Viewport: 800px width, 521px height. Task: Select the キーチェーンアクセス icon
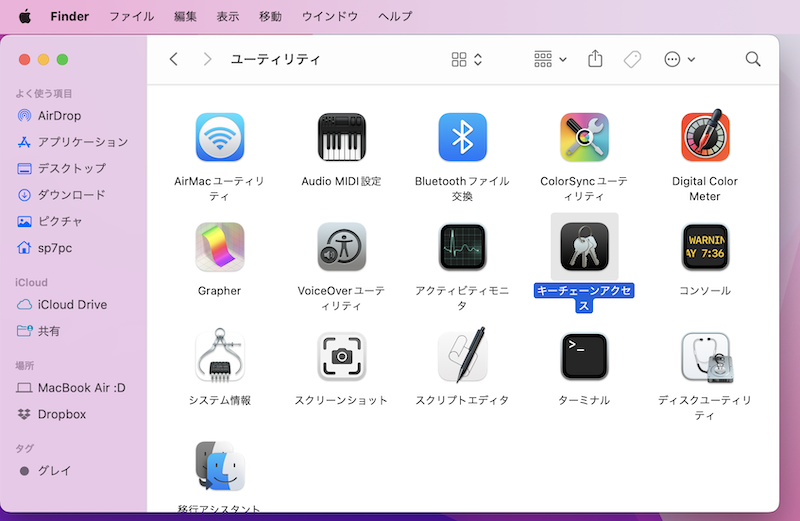tap(584, 246)
